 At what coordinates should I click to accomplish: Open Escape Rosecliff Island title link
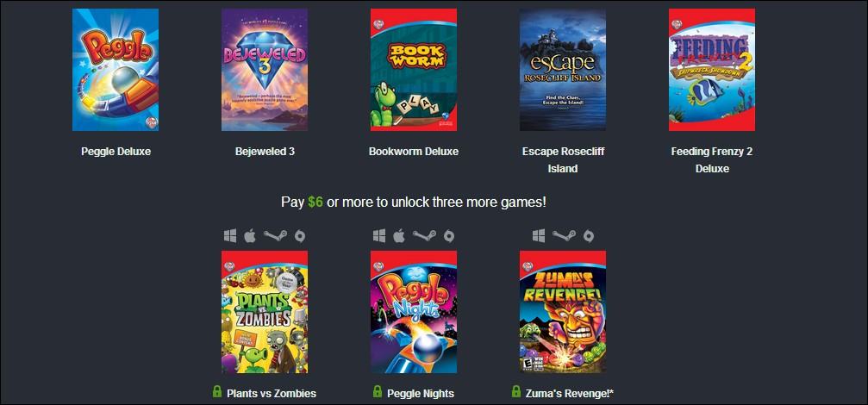tap(563, 159)
